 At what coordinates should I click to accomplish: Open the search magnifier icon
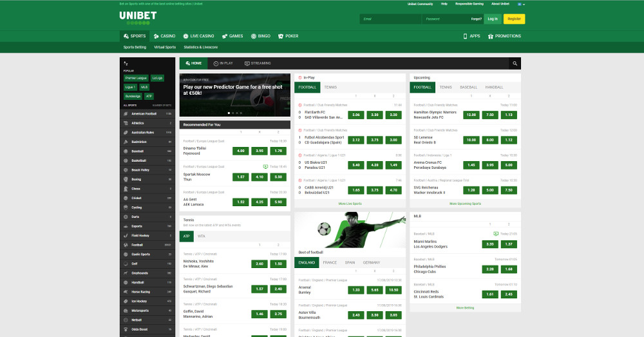point(515,63)
